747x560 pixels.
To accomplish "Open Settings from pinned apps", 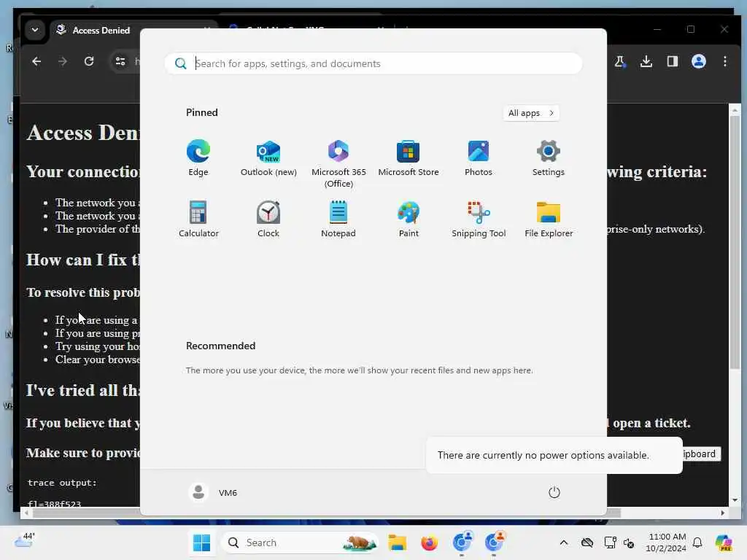I will tap(549, 158).
